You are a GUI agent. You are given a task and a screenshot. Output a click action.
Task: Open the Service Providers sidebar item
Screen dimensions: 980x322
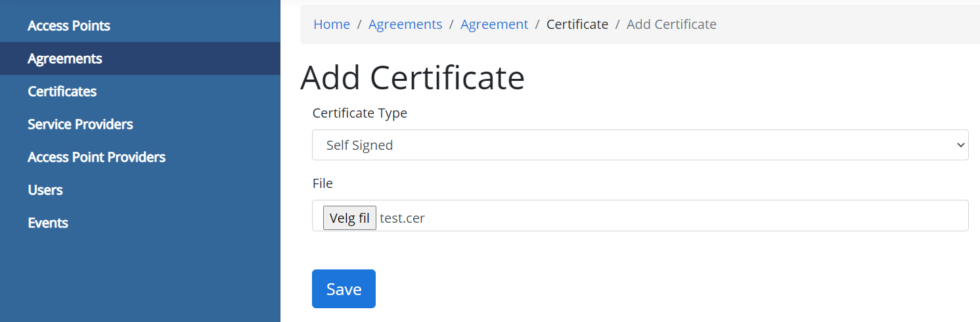(x=80, y=124)
